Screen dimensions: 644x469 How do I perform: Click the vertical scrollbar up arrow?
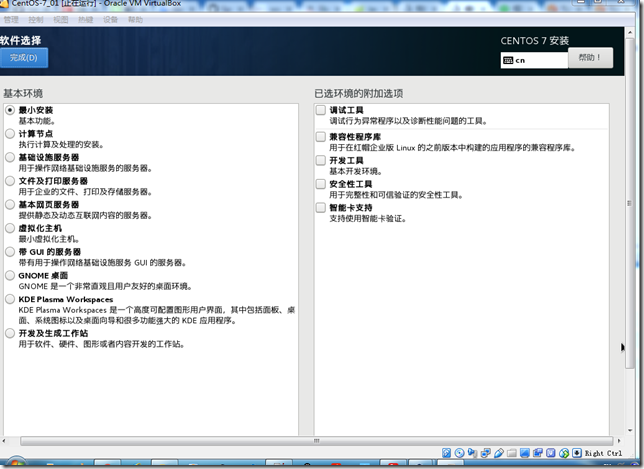[x=630, y=32]
